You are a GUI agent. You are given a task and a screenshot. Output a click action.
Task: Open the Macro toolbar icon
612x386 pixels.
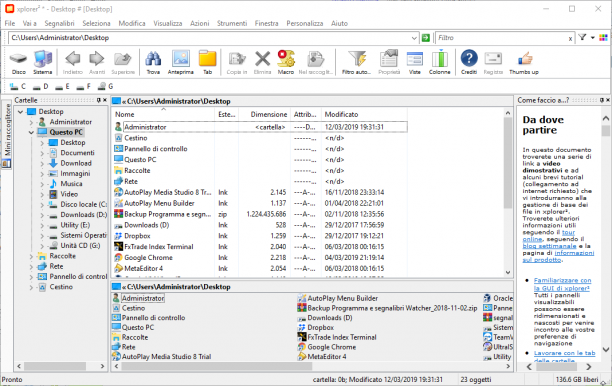(286, 62)
